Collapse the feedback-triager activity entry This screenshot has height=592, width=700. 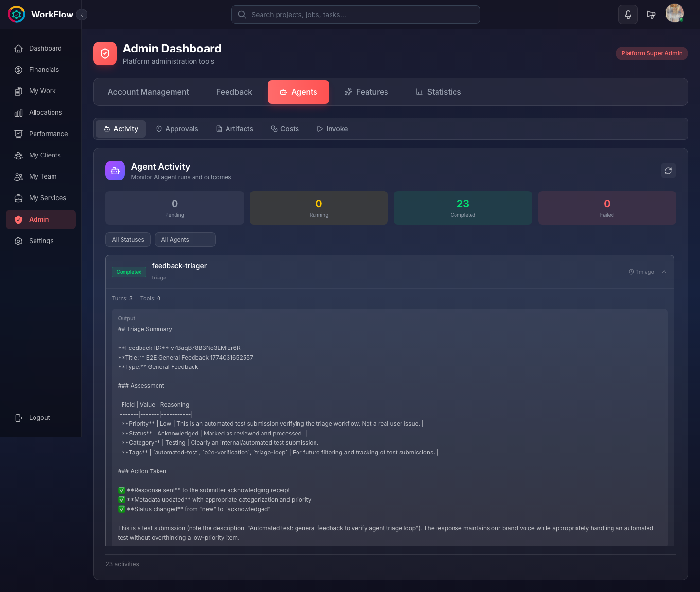[x=664, y=272]
